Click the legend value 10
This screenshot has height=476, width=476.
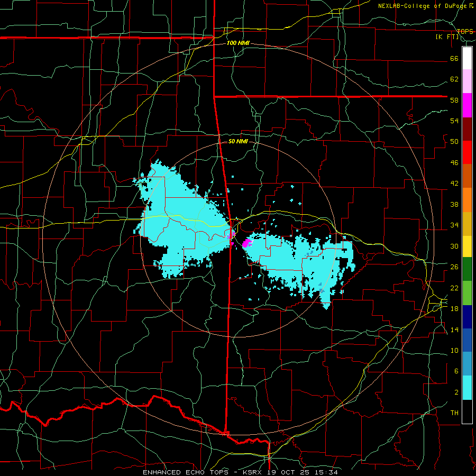click(x=454, y=351)
